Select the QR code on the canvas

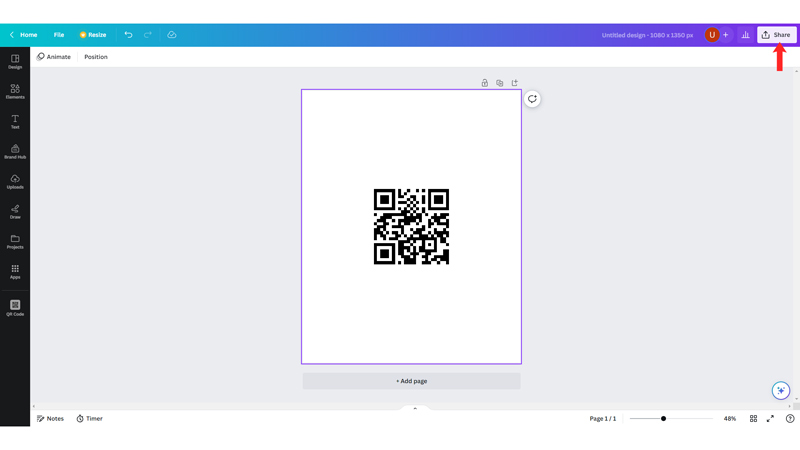[x=411, y=227]
